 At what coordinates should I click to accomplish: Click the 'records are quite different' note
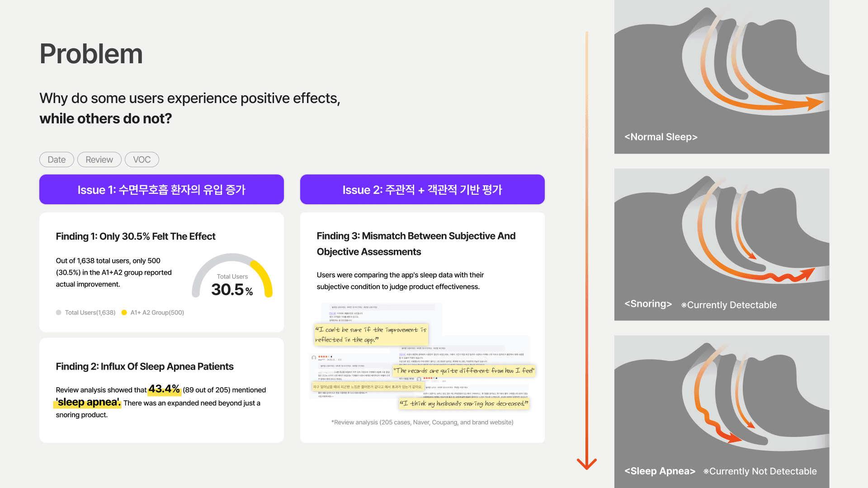click(x=464, y=371)
